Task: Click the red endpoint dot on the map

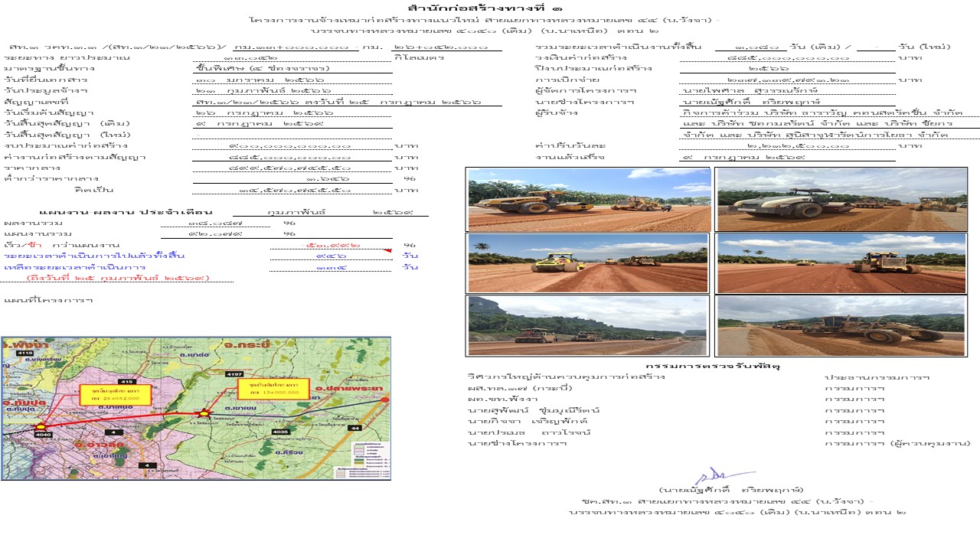Action: click(x=385, y=400)
